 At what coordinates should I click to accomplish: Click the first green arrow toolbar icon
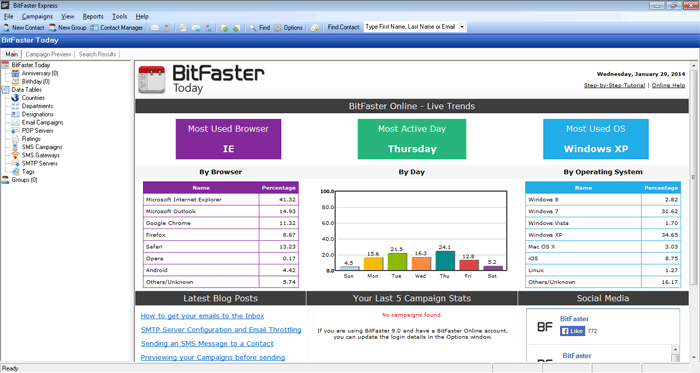[x=225, y=28]
